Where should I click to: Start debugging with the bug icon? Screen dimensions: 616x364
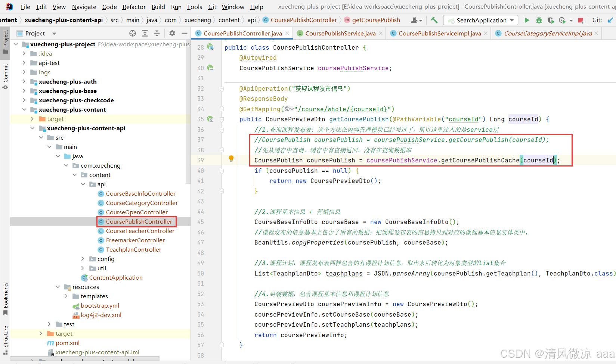point(539,20)
